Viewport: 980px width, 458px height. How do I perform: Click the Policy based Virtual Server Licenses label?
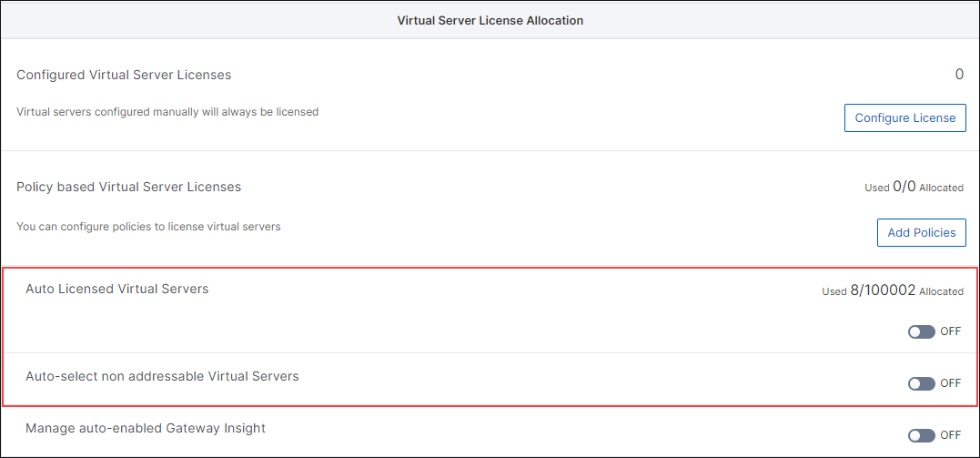(128, 187)
